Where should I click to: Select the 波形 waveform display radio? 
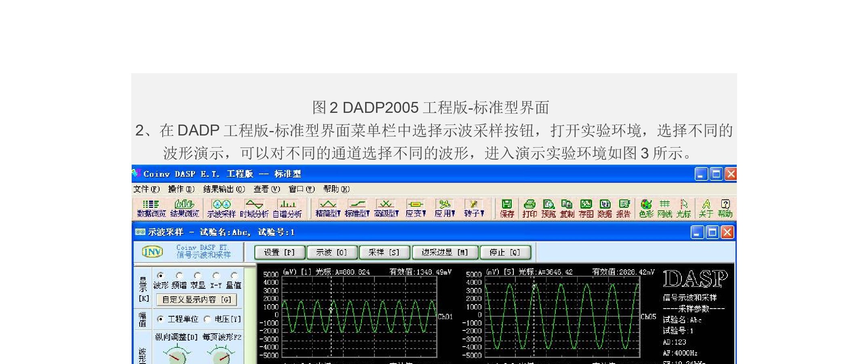(x=161, y=275)
